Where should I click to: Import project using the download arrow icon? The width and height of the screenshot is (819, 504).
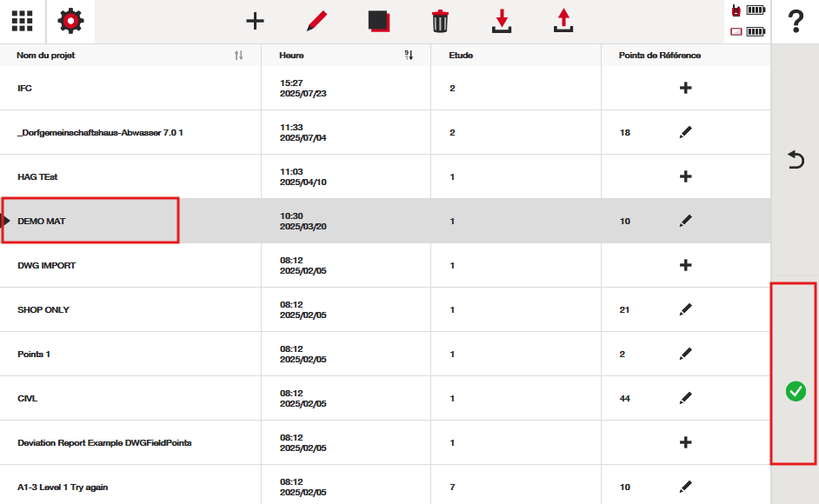[502, 21]
